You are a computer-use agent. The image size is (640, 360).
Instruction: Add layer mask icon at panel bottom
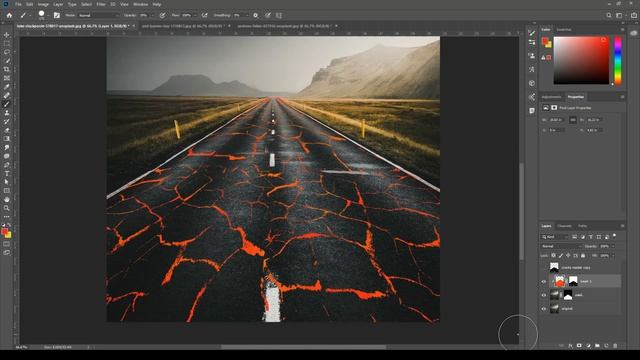(579, 346)
